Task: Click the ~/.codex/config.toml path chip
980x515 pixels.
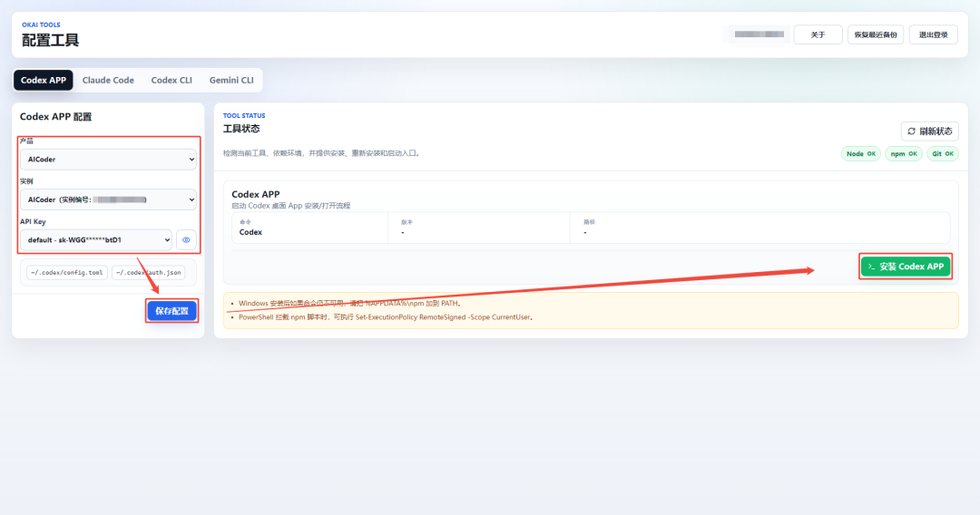Action: pyautogui.click(x=67, y=273)
